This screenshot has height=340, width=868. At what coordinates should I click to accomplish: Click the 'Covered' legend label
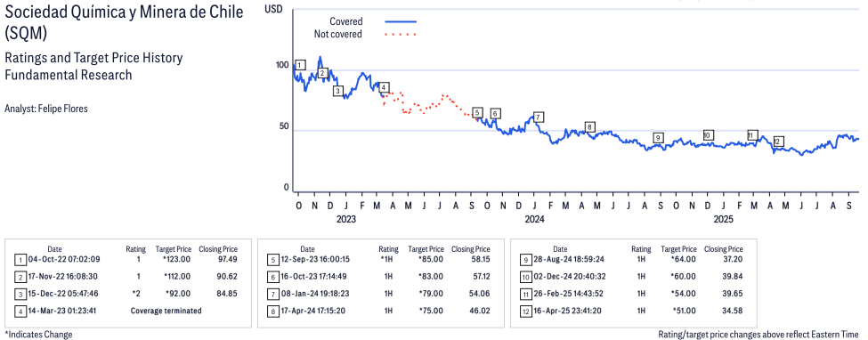click(346, 21)
